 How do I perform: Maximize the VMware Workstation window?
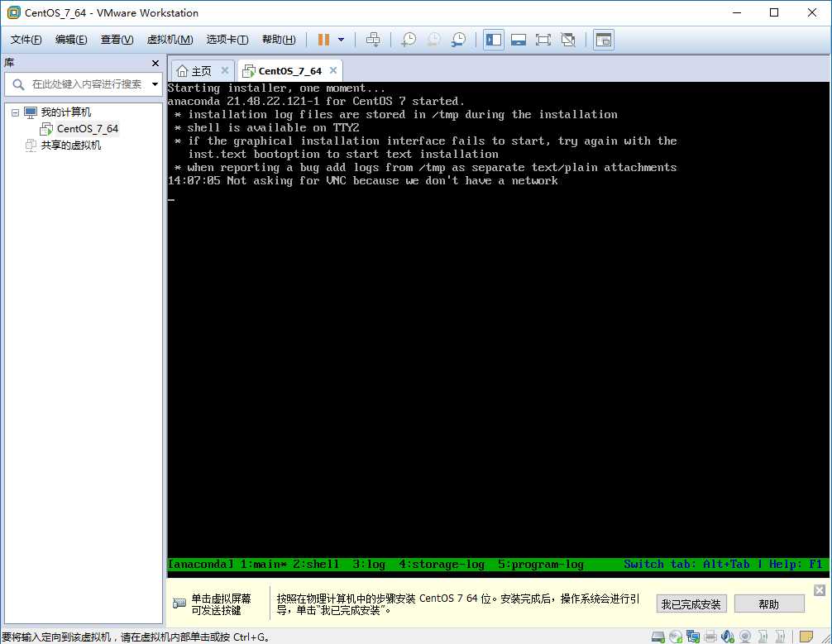pyautogui.click(x=774, y=12)
